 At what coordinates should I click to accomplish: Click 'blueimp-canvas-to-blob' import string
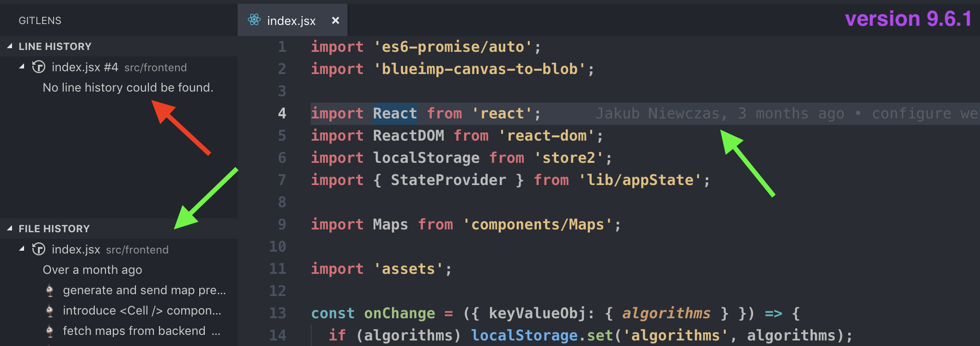[480, 69]
